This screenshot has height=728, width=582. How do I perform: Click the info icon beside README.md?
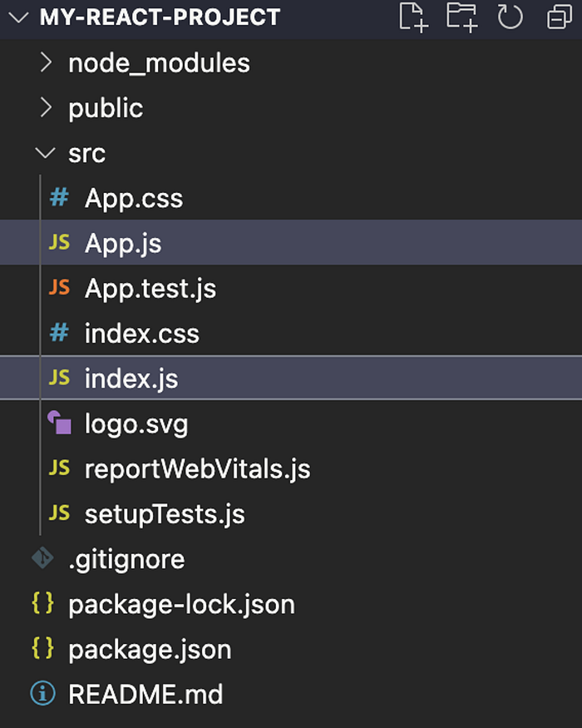(x=42, y=693)
